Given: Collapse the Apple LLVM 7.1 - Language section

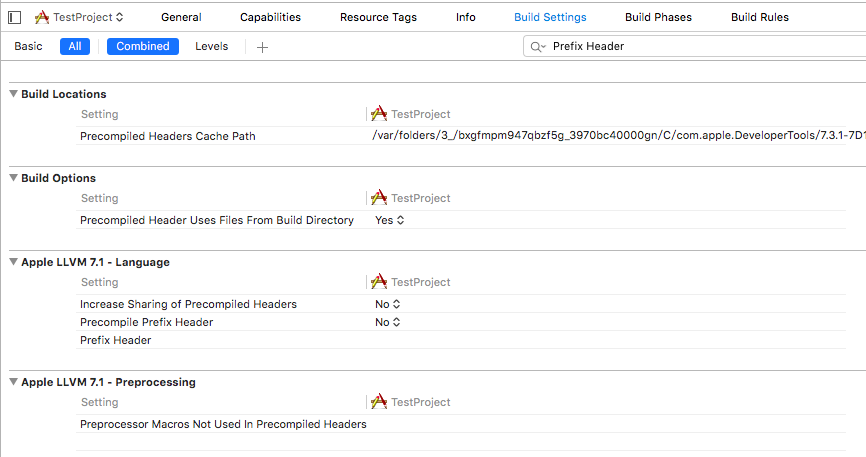Looking at the screenshot, I should 14,262.
